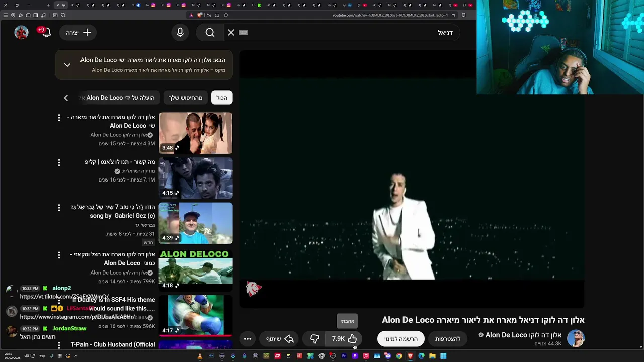Open site settings icon next to the URL
Screen dimensions: 644x362
coord(454,15)
